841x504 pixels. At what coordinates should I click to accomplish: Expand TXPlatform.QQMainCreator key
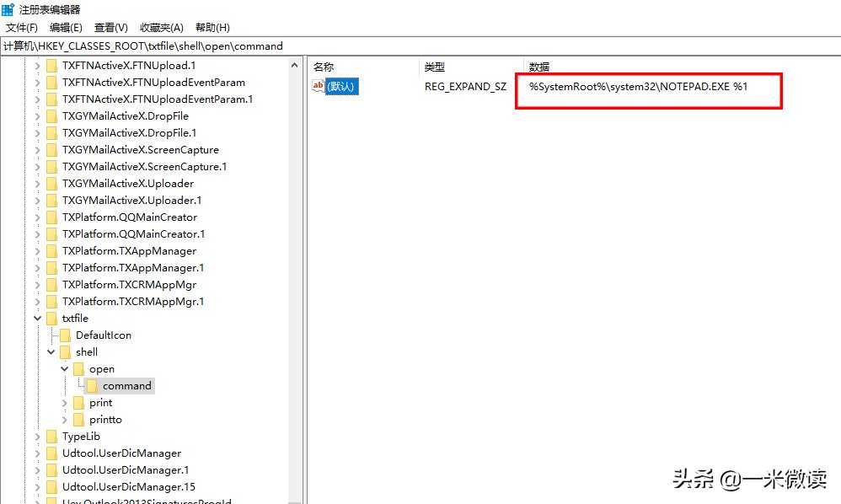[x=38, y=217]
